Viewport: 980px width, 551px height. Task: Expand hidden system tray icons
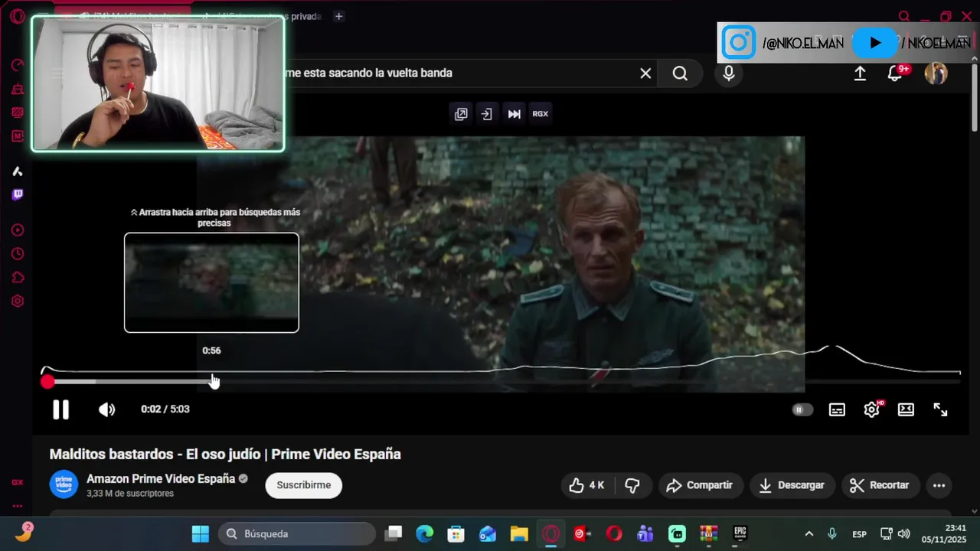809,533
